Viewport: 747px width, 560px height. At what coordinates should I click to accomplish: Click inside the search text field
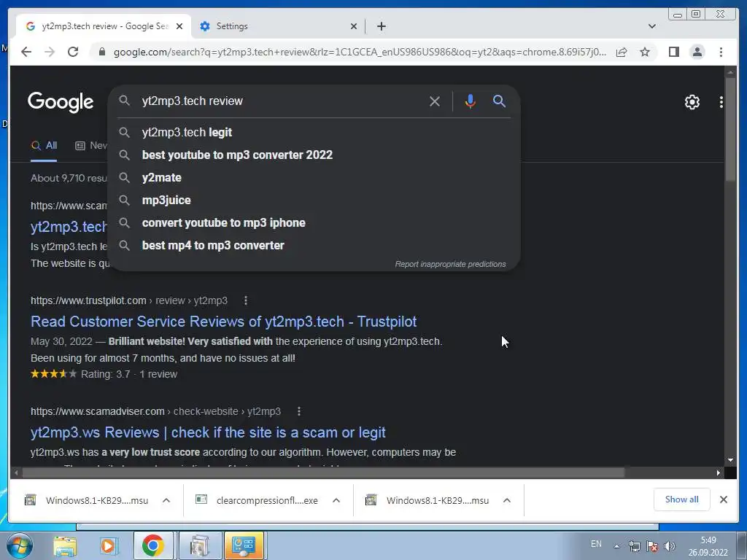pyautogui.click(x=281, y=101)
